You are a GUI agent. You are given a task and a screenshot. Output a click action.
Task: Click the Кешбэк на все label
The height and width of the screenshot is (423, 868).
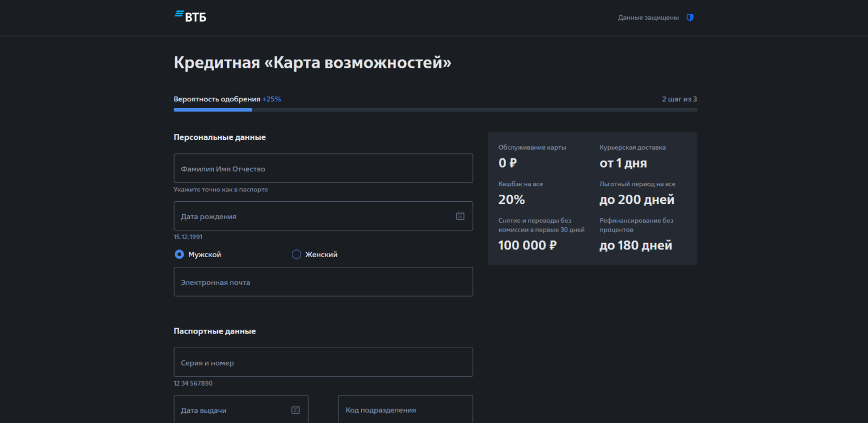tap(521, 184)
